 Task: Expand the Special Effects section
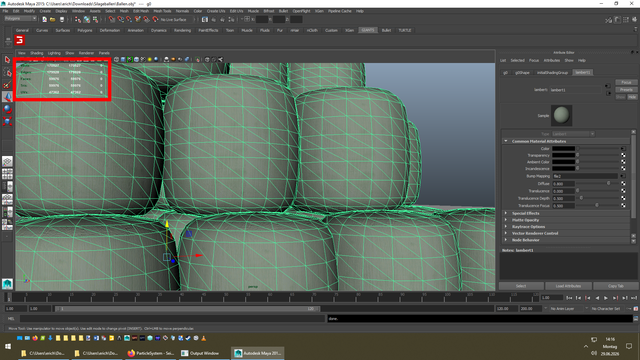pyautogui.click(x=506, y=213)
